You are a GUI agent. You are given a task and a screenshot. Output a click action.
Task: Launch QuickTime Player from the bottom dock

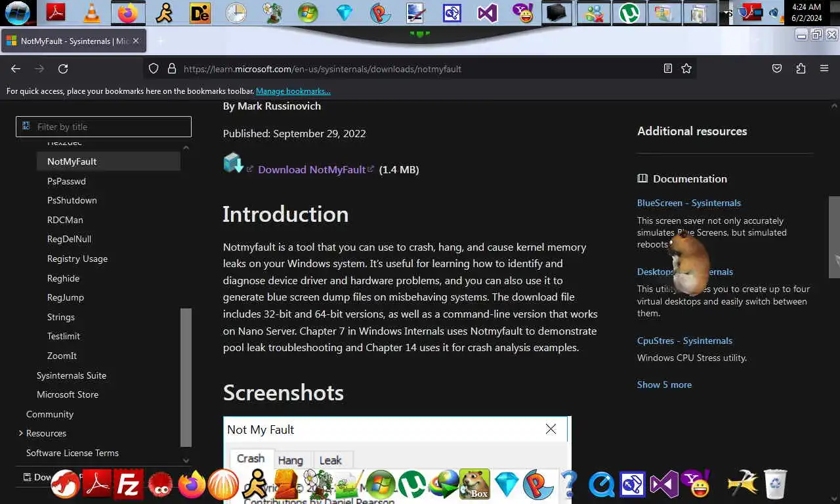pyautogui.click(x=601, y=485)
